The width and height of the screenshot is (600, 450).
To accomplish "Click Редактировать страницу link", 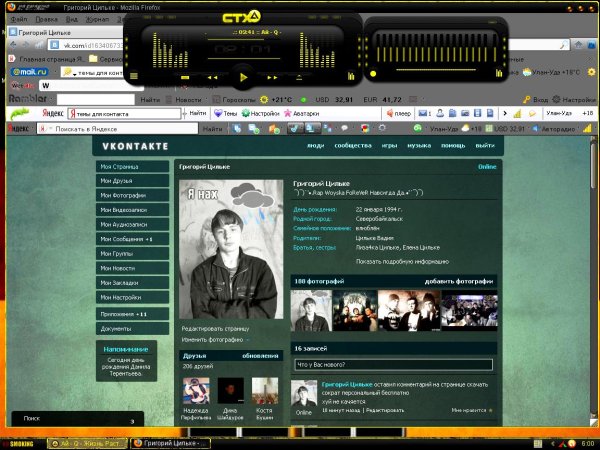I will (215, 329).
